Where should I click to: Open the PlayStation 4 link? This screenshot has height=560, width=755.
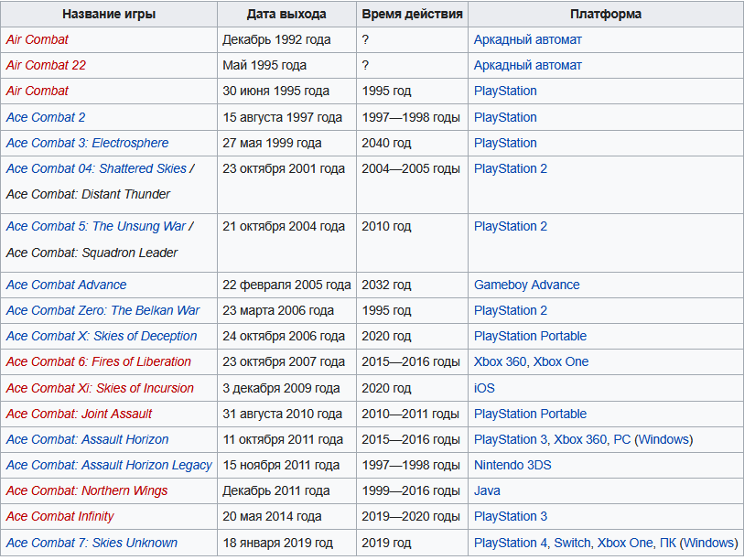click(x=511, y=543)
